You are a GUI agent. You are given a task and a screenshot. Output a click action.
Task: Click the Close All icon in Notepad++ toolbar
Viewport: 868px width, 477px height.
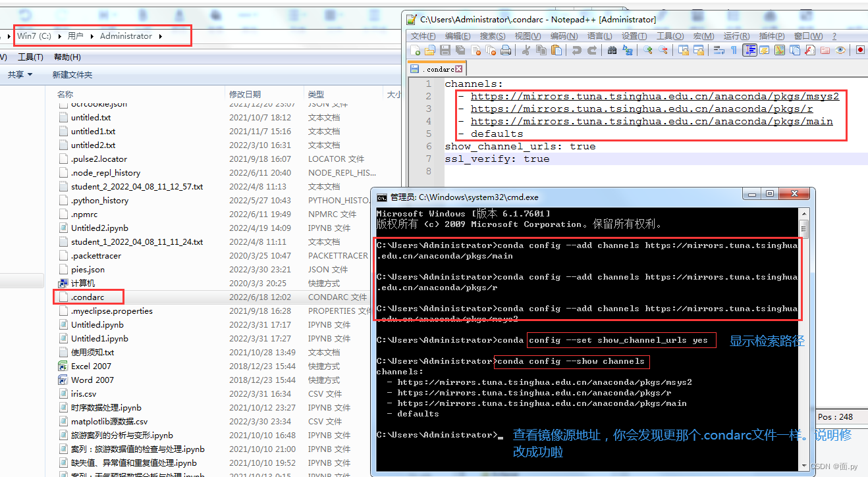pyautogui.click(x=491, y=50)
